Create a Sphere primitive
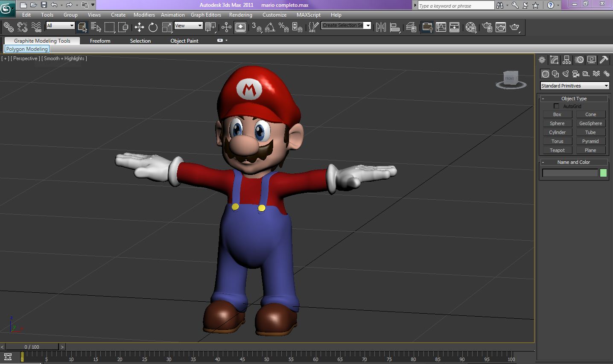Image resolution: width=613 pixels, height=364 pixels. [557, 123]
